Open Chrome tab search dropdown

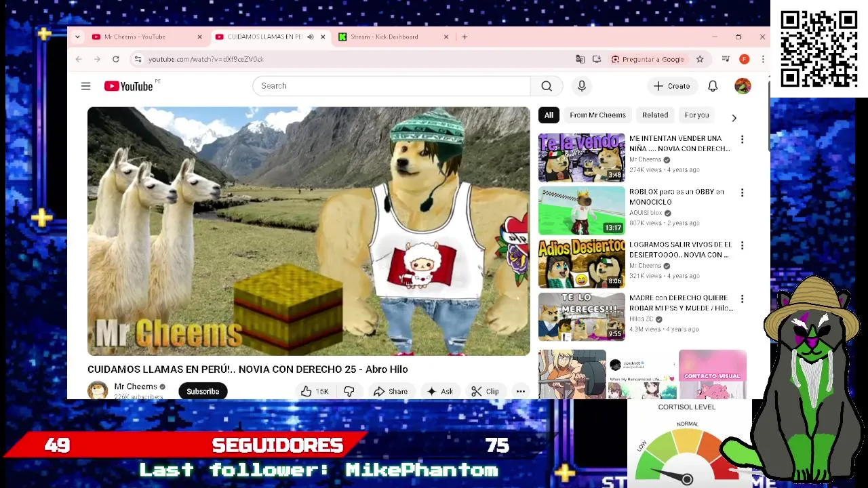pos(77,37)
